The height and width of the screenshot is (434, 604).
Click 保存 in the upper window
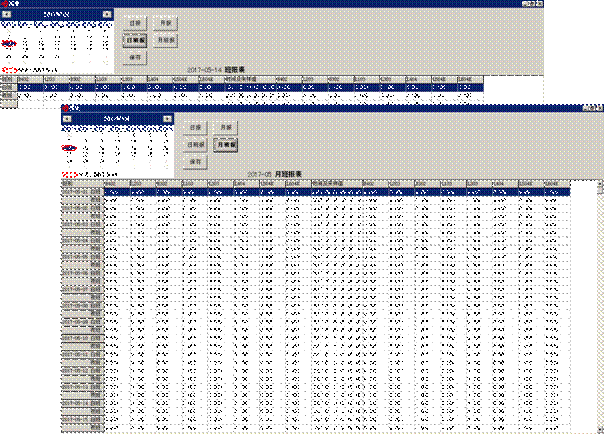click(135, 57)
